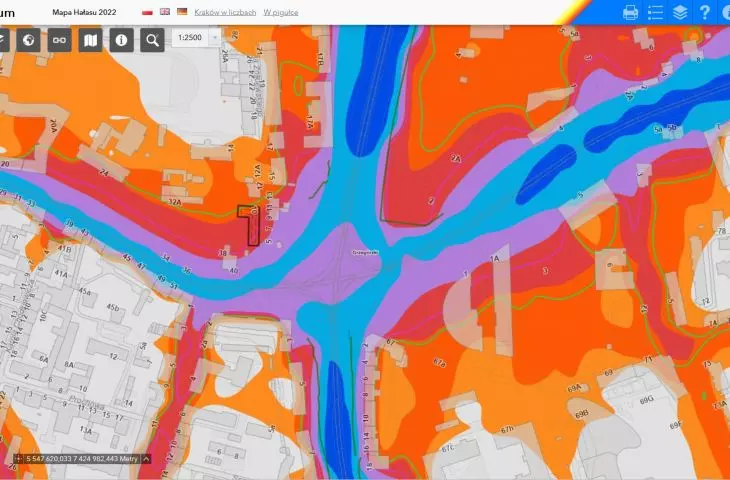Expand the coordinates bar chevron
The width and height of the screenshot is (730, 480).
coord(146,459)
